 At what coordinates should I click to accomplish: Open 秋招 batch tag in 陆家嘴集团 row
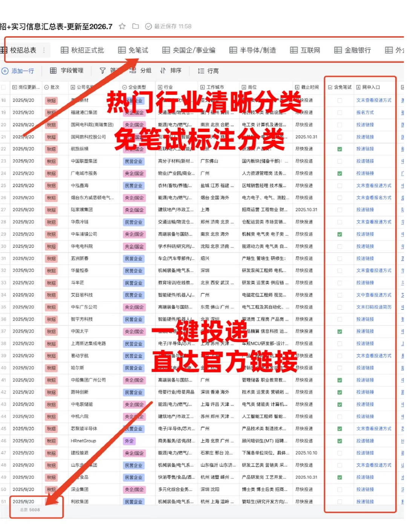point(51,210)
